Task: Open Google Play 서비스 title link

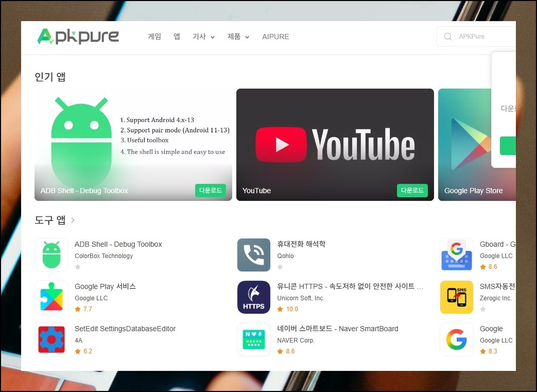Action: point(105,286)
